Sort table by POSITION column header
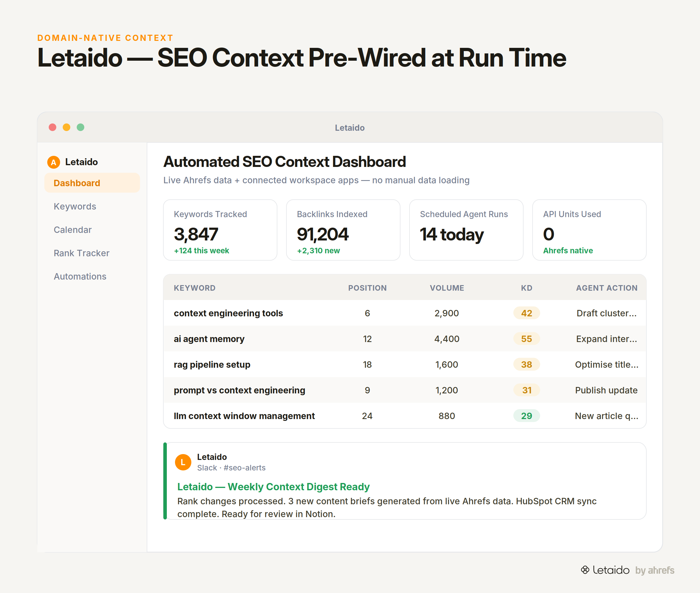 [367, 288]
